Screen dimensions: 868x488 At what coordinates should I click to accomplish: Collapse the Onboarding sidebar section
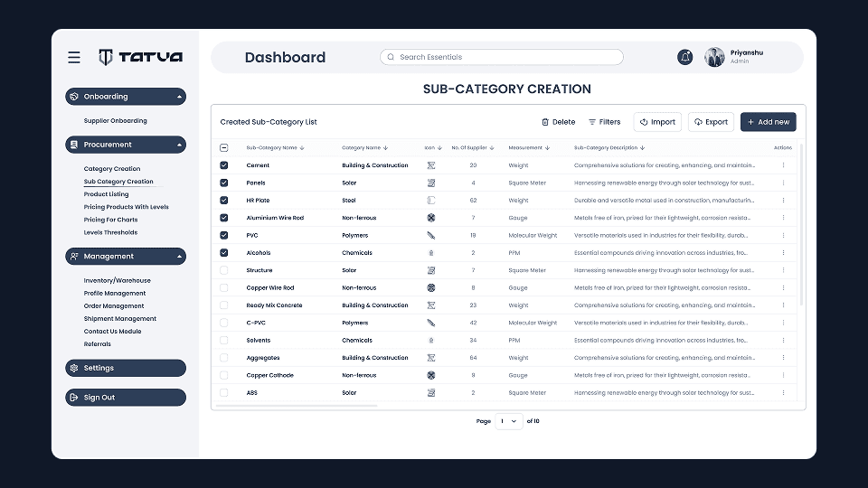pos(180,97)
